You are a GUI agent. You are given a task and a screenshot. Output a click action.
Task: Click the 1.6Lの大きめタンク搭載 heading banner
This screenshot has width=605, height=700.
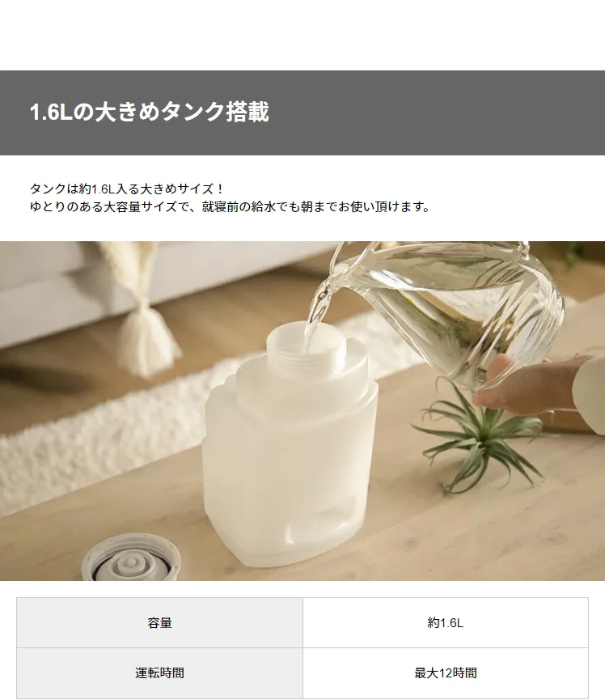(x=302, y=112)
